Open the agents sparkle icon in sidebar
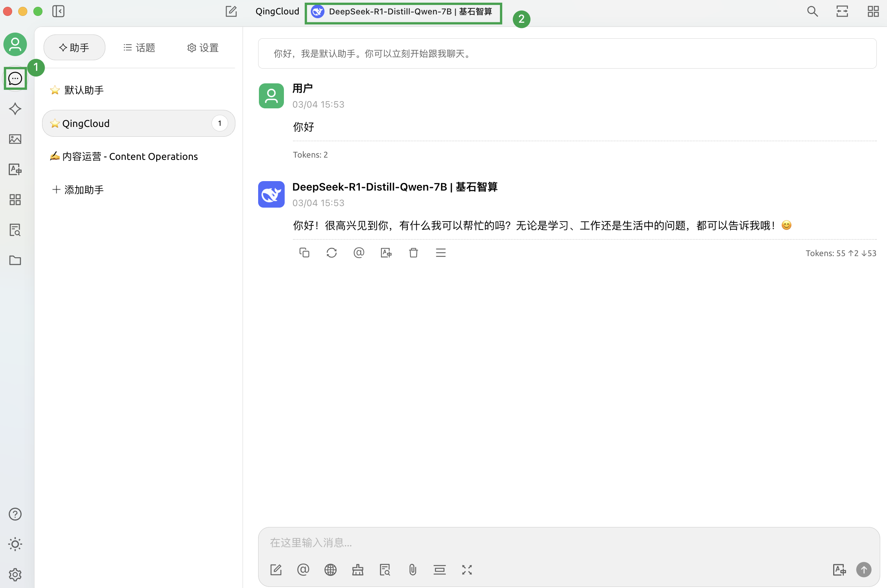This screenshot has height=588, width=887. pyautogui.click(x=15, y=109)
